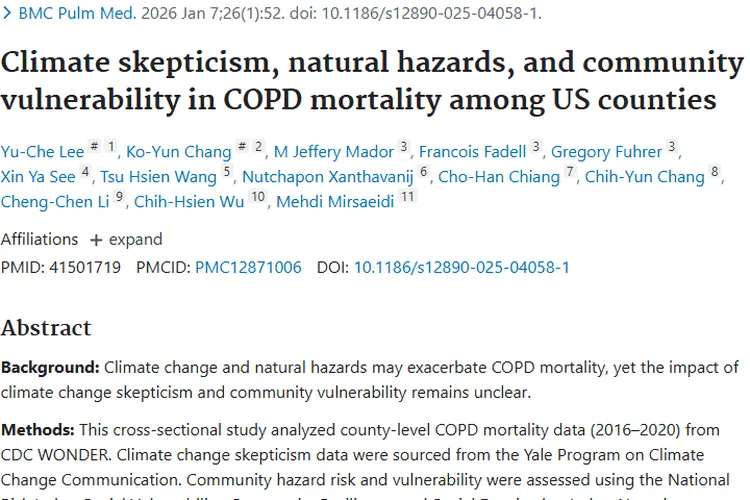This screenshot has width=750, height=500.
Task: Click affiliation superscript 10 beside Chih-Hsien Wu
Action: 258,198
